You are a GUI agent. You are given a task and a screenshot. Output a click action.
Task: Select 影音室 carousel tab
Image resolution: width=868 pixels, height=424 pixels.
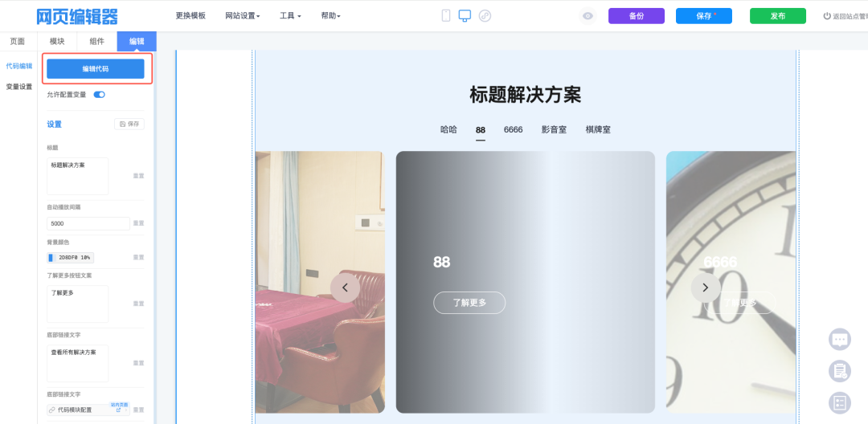[554, 130]
